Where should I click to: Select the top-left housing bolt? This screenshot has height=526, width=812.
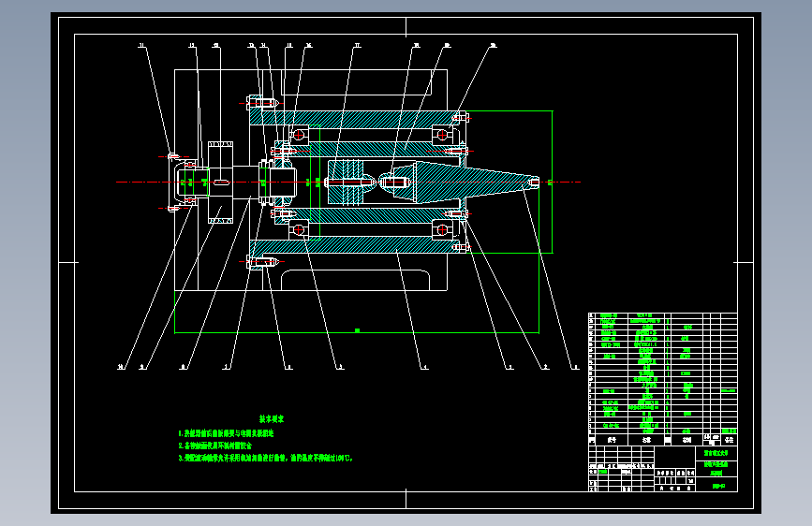click(x=263, y=104)
